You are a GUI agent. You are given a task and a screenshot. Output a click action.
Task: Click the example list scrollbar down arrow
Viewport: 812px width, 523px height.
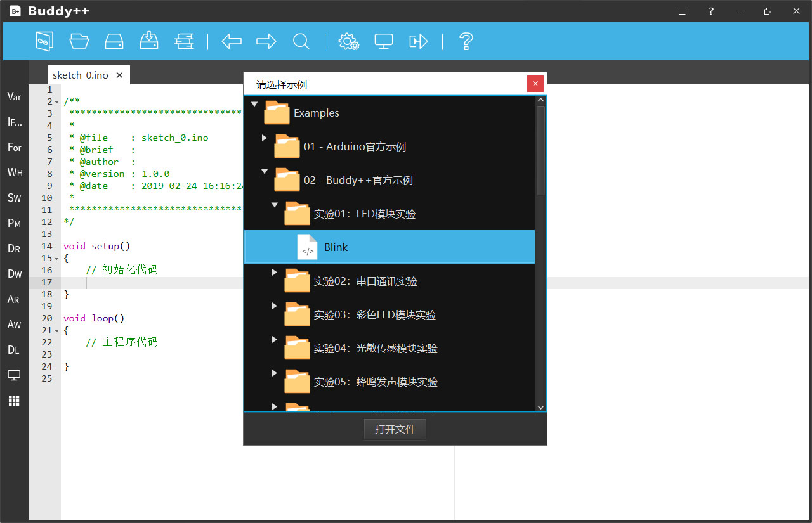coord(540,407)
